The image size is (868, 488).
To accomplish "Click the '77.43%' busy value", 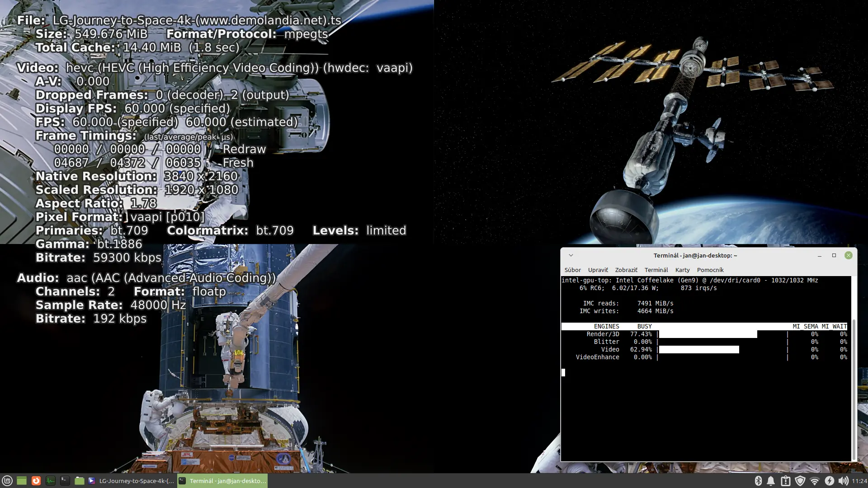I will point(641,334).
